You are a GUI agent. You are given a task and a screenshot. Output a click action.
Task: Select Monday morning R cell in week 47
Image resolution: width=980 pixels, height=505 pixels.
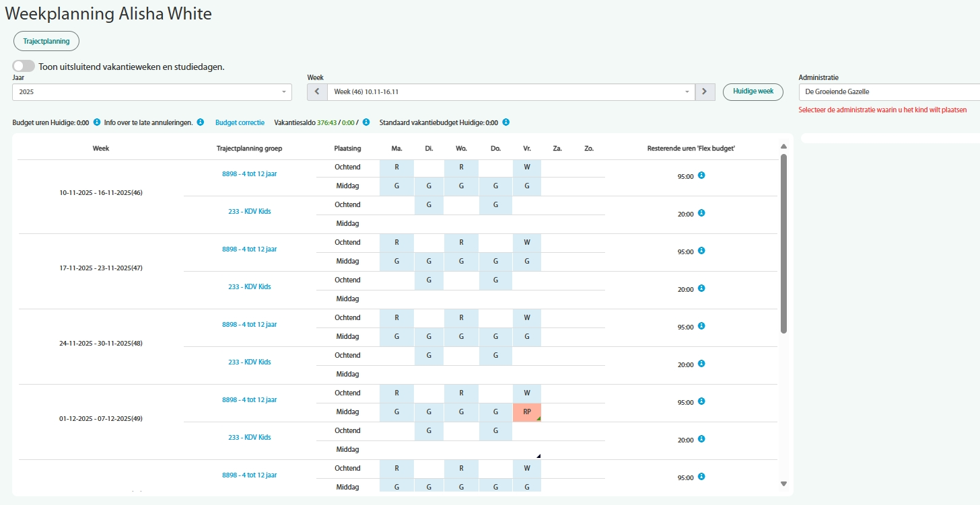coord(397,242)
